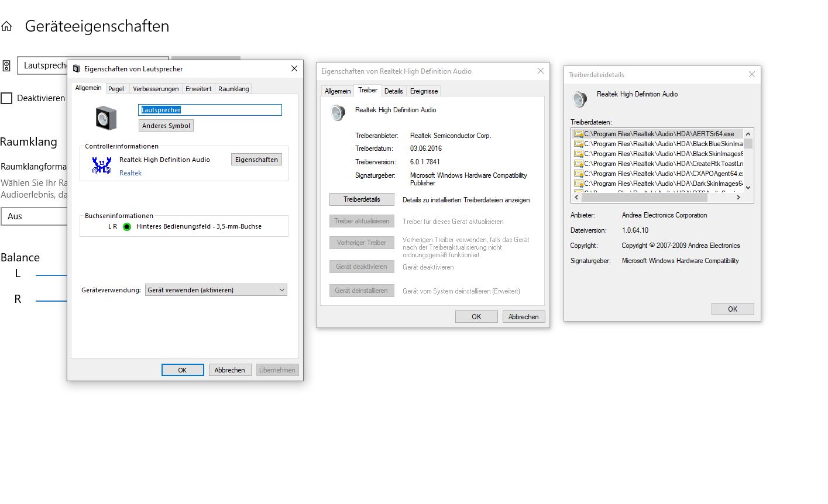Image resolution: width=828 pixels, height=504 pixels.
Task: Close the Treiberdateidetails window
Action: tap(752, 75)
